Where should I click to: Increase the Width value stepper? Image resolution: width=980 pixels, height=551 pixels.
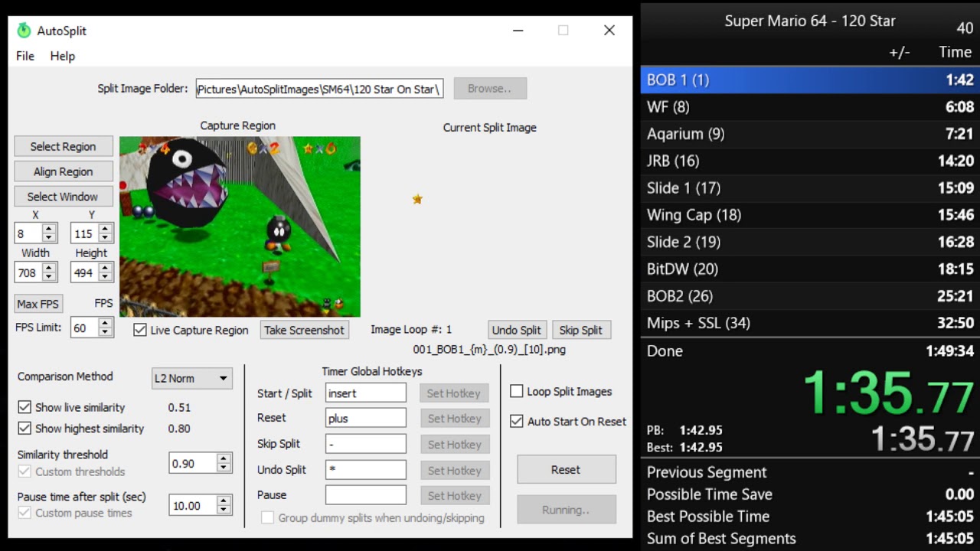50,267
